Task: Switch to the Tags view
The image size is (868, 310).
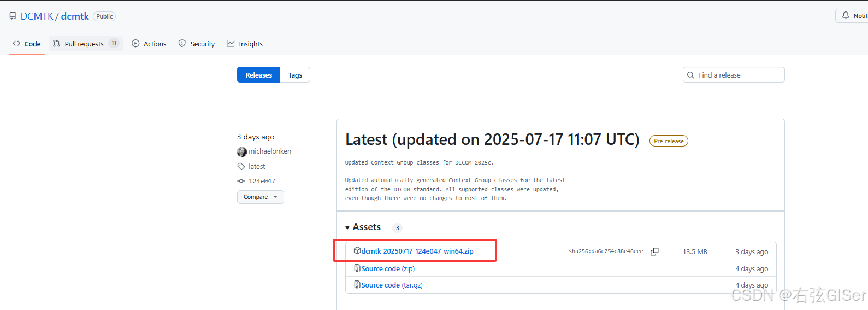Action: (x=295, y=75)
